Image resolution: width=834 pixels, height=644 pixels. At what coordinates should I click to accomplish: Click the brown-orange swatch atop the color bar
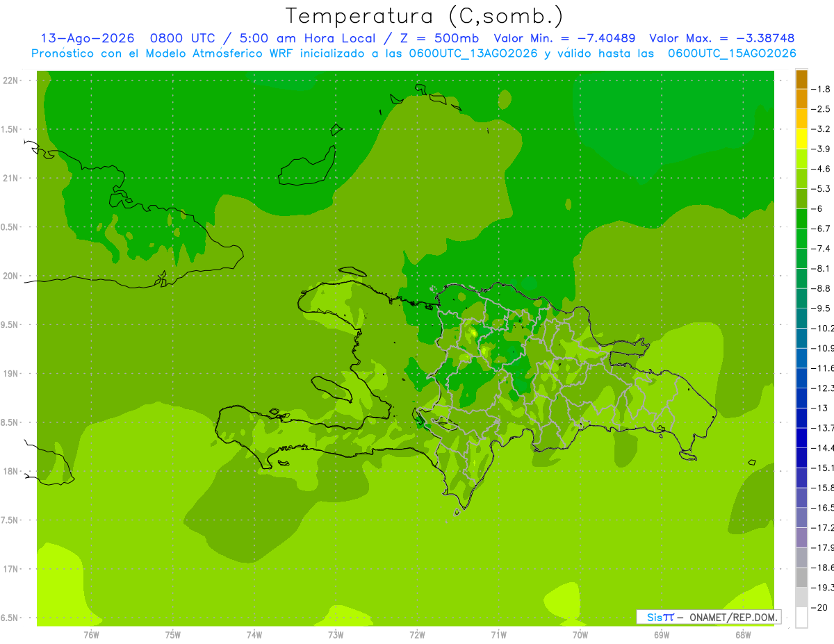pyautogui.click(x=801, y=79)
